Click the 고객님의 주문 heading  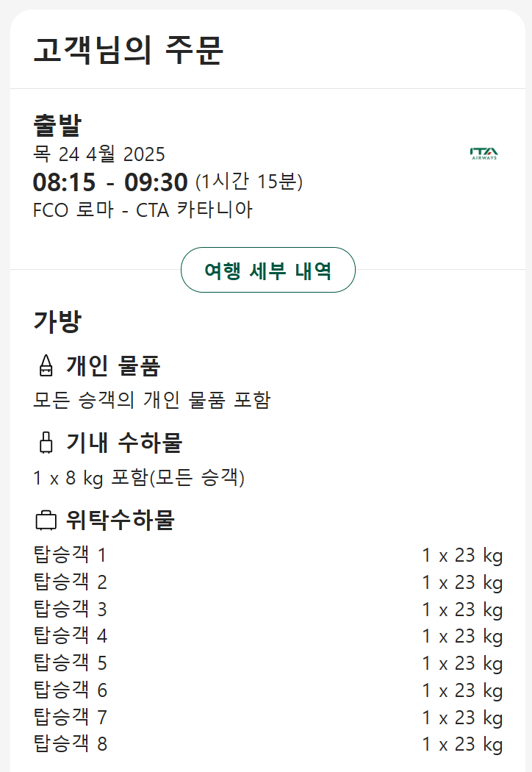point(129,50)
